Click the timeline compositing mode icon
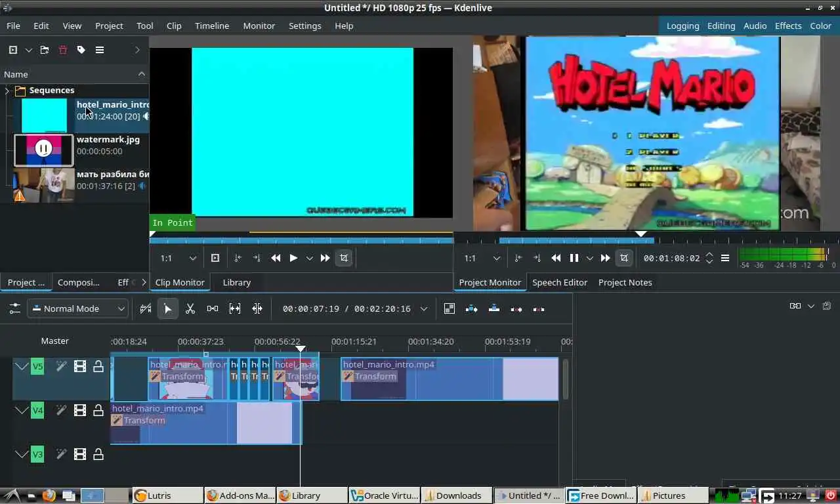The width and height of the screenshot is (840, 504). [x=449, y=308]
